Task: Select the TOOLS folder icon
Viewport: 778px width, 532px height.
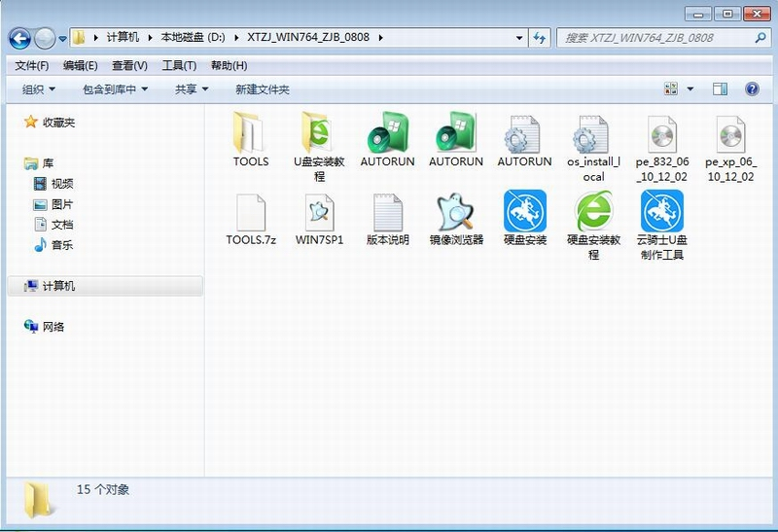Action: click(250, 134)
